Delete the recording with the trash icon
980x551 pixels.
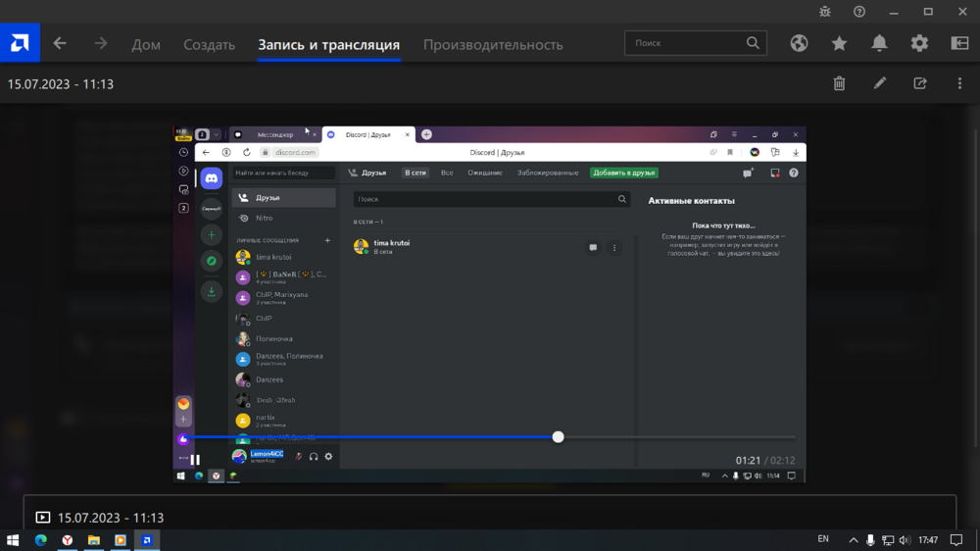click(840, 83)
